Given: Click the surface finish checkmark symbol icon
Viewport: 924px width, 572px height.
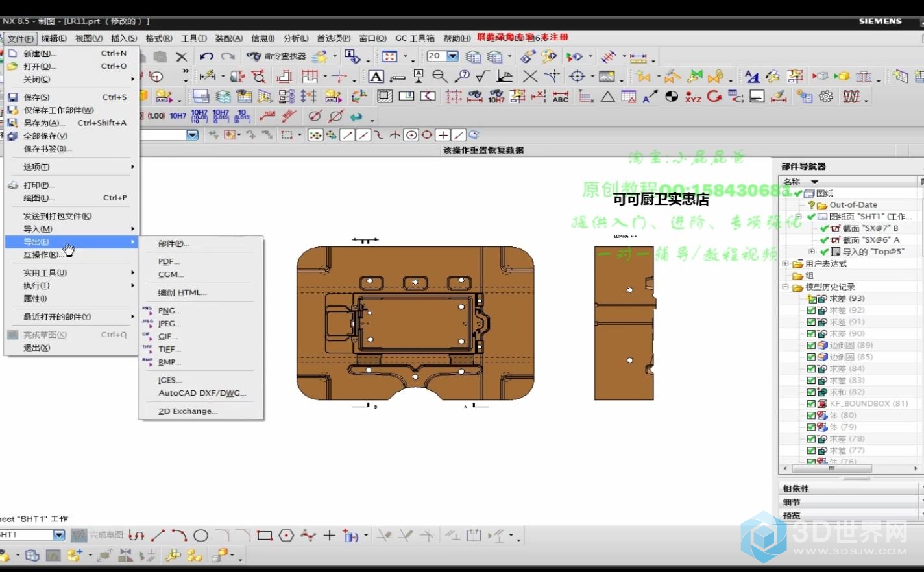Looking at the screenshot, I should 482,77.
